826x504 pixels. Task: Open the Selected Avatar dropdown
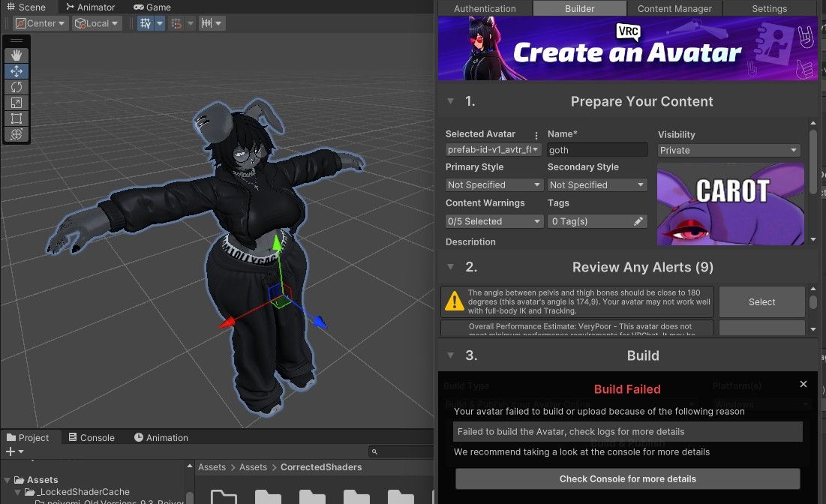pos(493,149)
